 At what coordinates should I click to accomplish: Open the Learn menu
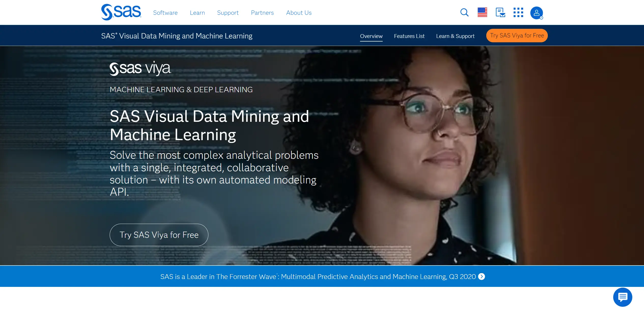(x=197, y=13)
